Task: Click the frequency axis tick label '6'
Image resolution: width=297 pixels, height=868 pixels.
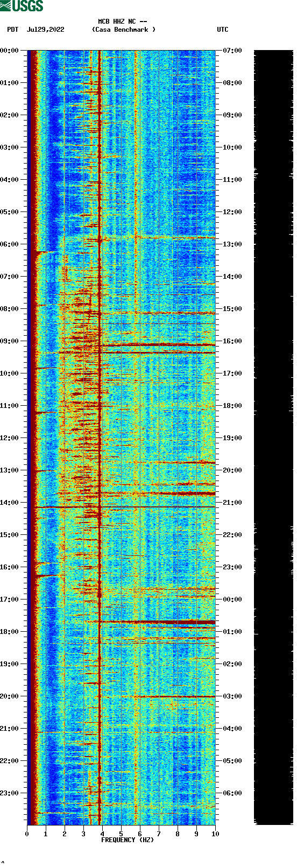Action: [x=140, y=834]
